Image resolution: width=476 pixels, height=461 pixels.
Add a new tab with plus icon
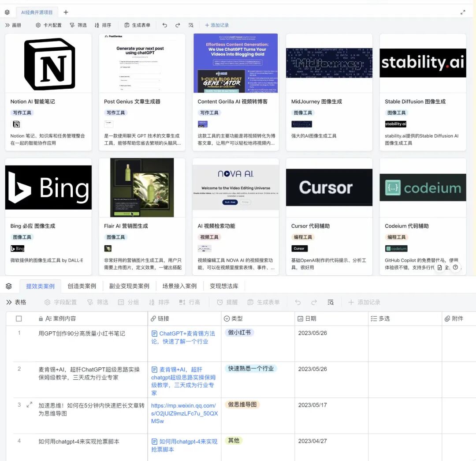point(66,12)
